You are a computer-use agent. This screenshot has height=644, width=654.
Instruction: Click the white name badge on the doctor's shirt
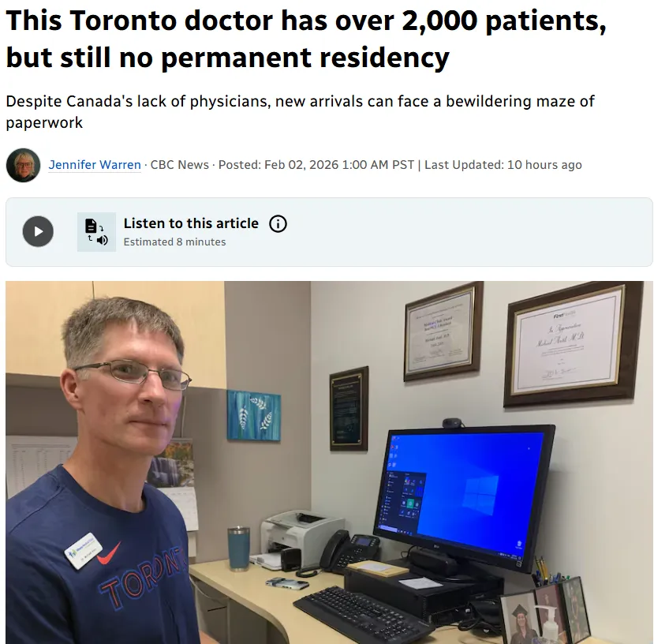pos(84,550)
